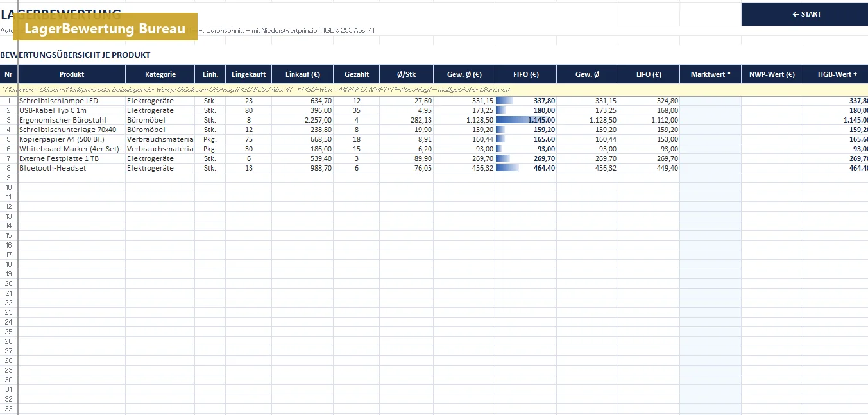Select the Kopierpapier A4 (500 Bl.) cell
Screen dimensions: 868x415
coord(72,139)
